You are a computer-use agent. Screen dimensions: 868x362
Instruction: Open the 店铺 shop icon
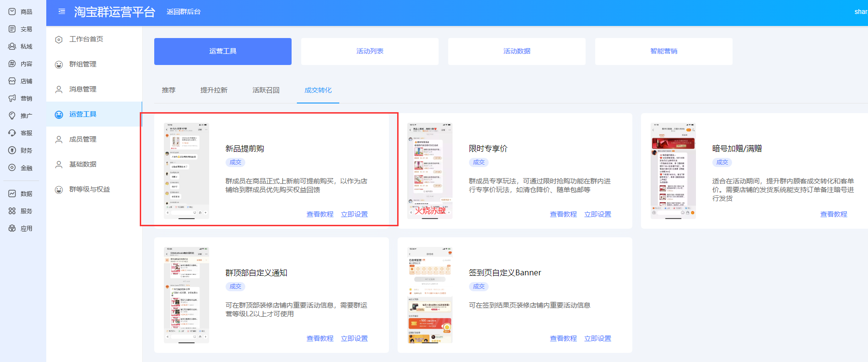click(12, 81)
